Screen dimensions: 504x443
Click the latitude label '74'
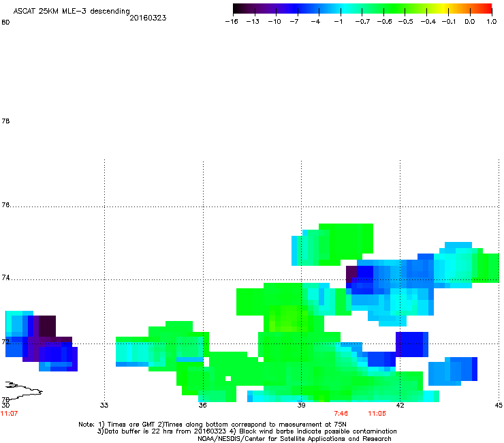tap(5, 277)
